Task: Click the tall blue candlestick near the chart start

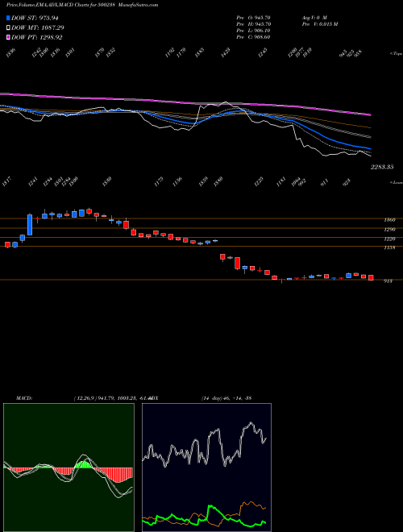Action: tap(30, 225)
